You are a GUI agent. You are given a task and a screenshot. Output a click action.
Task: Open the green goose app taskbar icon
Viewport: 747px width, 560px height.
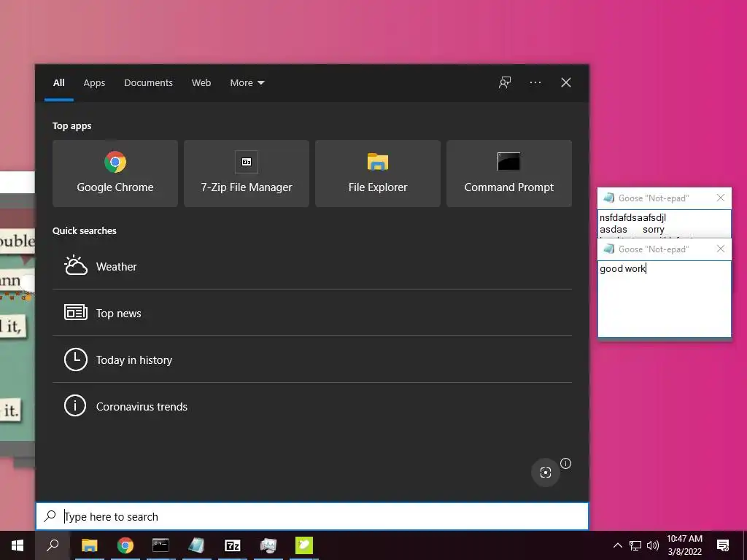pos(304,545)
